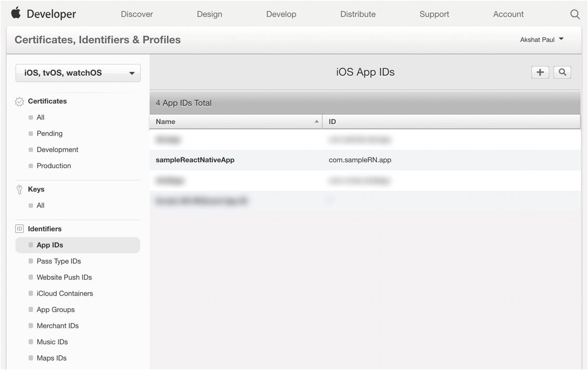The width and height of the screenshot is (588, 370).
Task: Click the ID column header
Action: point(332,122)
